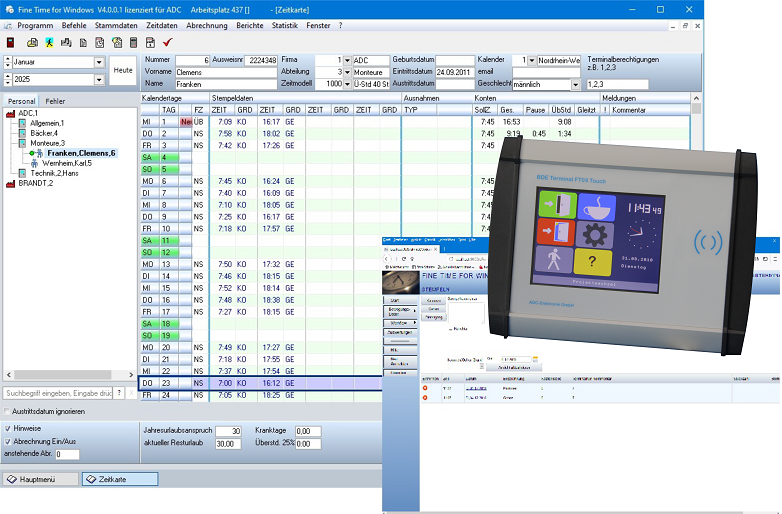Click the red door exit icon

(x=10, y=42)
